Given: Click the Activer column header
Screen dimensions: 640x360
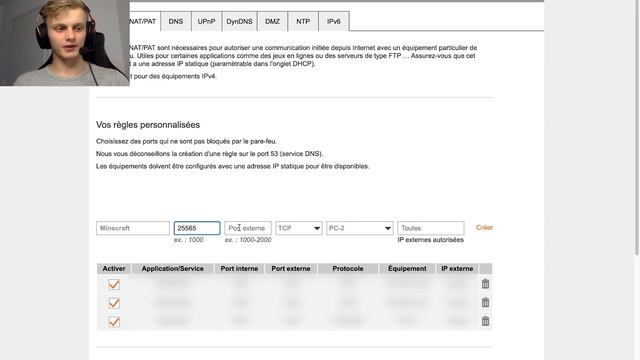Looking at the screenshot, I should [x=114, y=269].
